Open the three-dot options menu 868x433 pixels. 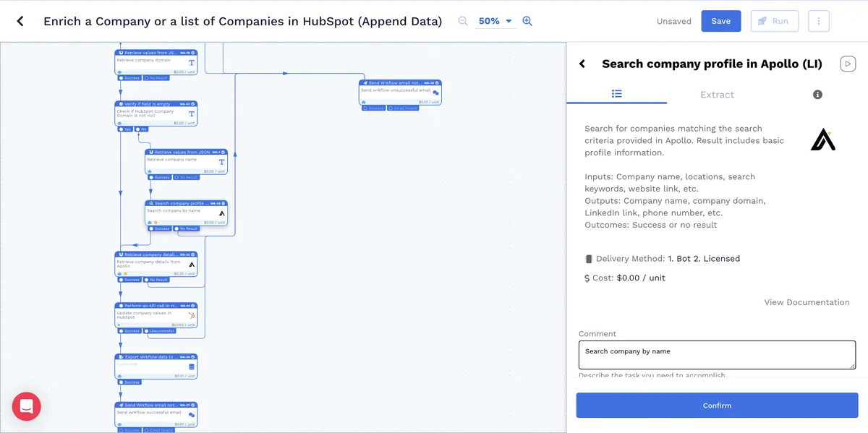[819, 21]
